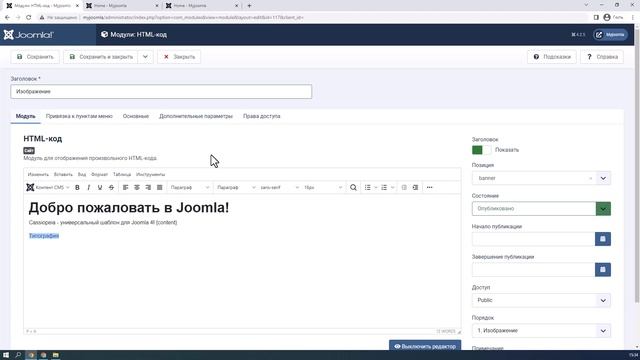The height and width of the screenshot is (360, 640).
Task: Click the Типография link in the editor
Action: (44, 236)
